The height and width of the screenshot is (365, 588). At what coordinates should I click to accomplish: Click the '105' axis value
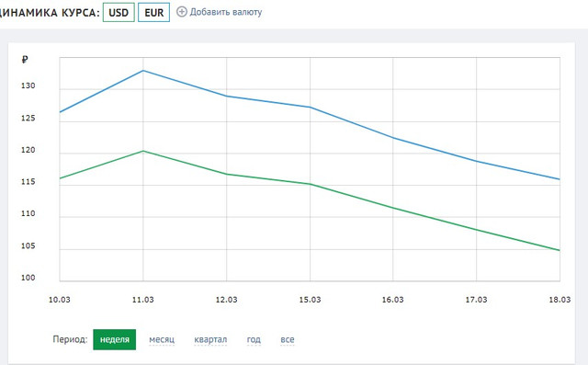[28, 246]
